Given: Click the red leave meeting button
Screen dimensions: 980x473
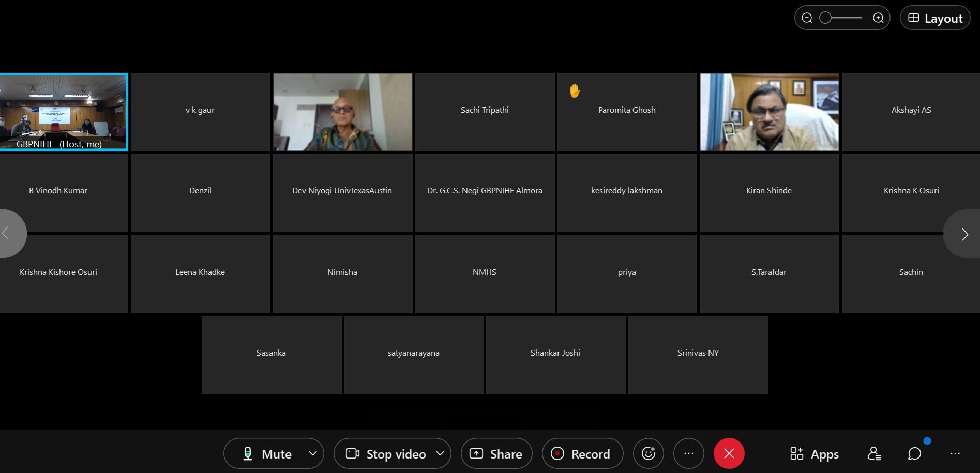Looking at the screenshot, I should click(x=729, y=453).
